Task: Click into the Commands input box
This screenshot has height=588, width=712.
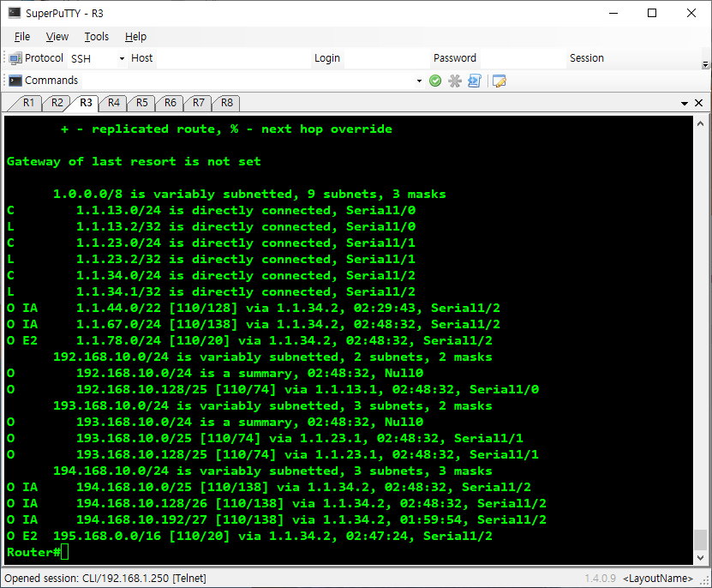Action: 248,81
